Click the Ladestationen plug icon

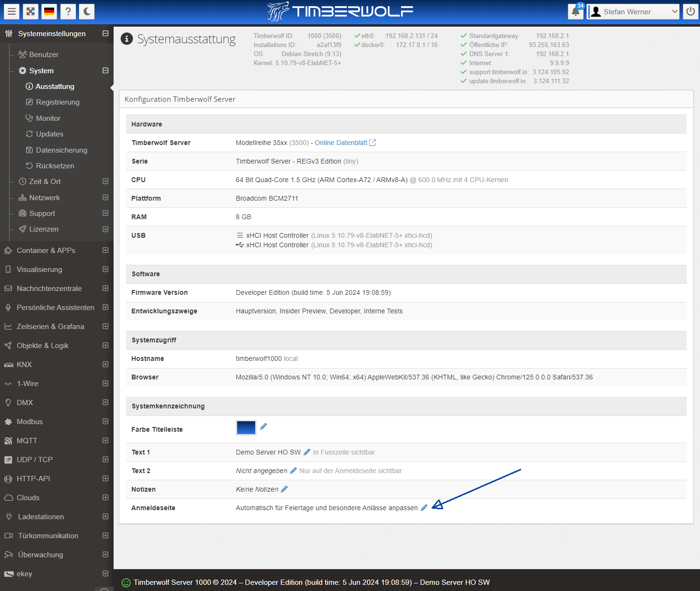(9, 517)
